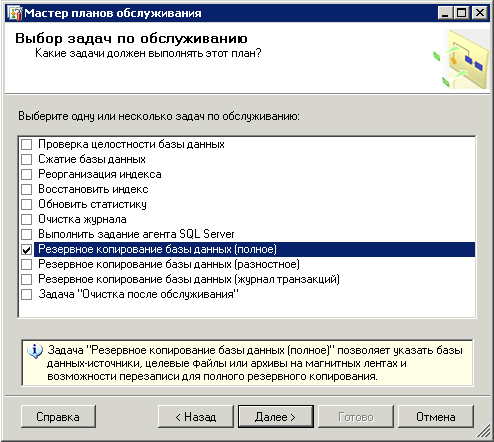This screenshot has height=442, width=494.
Task: Uncheck the full database backup (полное) checkbox
Action: [x=26, y=249]
